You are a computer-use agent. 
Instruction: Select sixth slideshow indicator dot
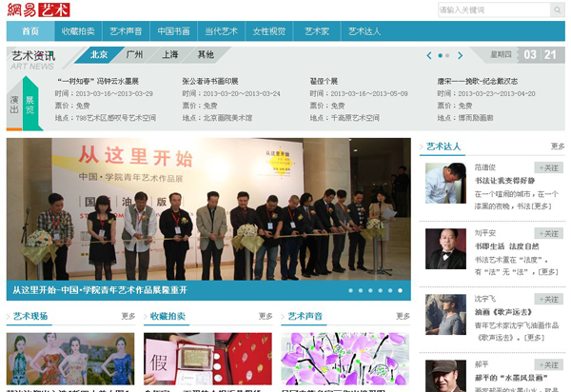click(x=401, y=290)
